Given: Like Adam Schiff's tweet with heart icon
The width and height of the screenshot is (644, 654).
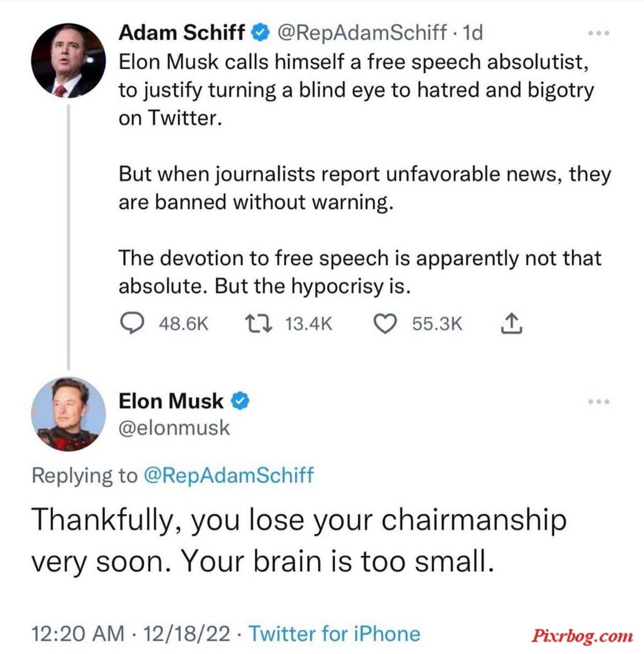Looking at the screenshot, I should pyautogui.click(x=385, y=324).
